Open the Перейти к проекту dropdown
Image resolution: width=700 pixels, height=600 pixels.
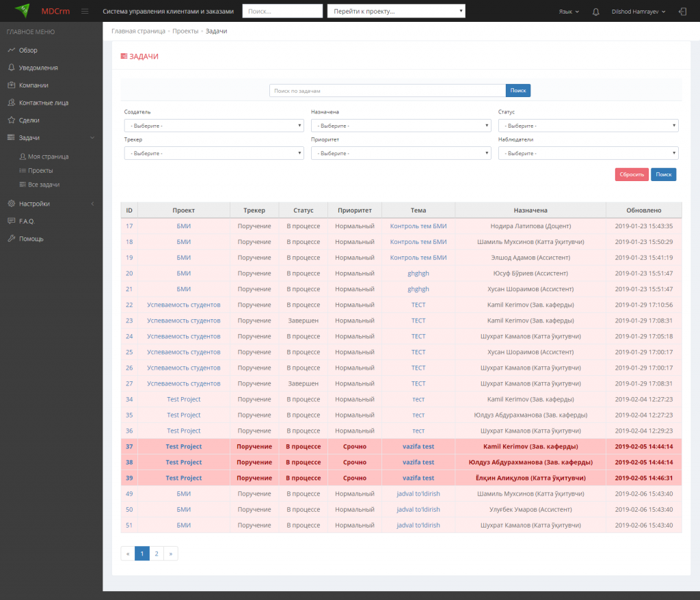(x=396, y=12)
